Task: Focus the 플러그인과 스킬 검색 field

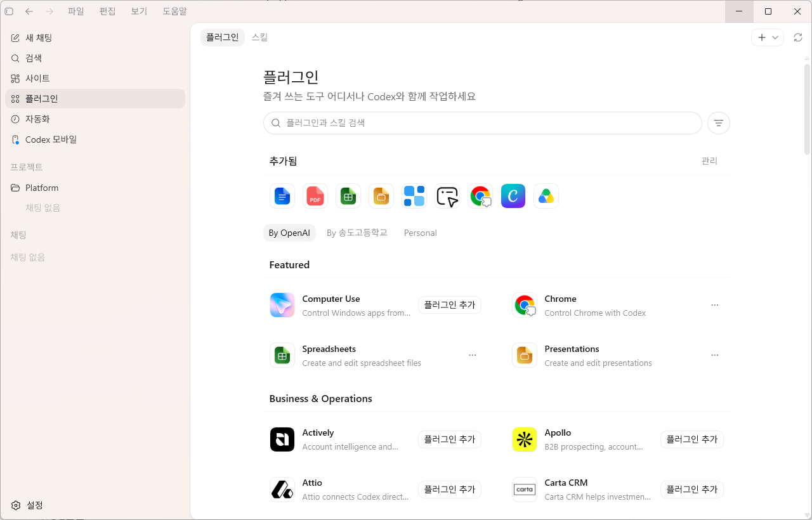Action: pyautogui.click(x=483, y=123)
